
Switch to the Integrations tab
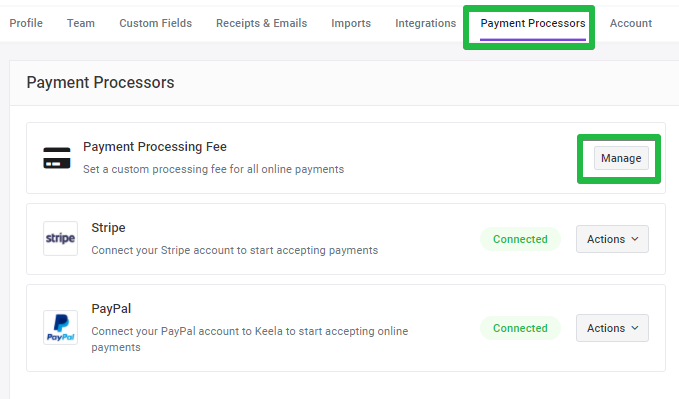click(x=426, y=23)
